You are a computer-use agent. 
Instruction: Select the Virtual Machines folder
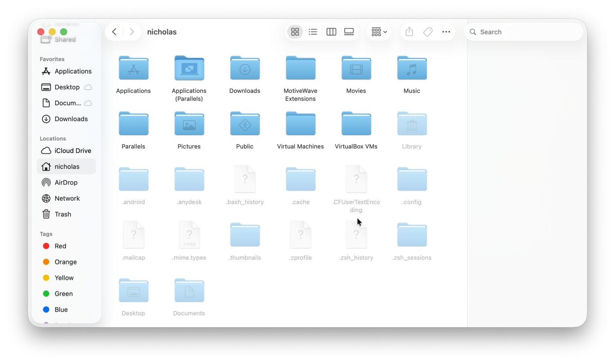coord(301,124)
